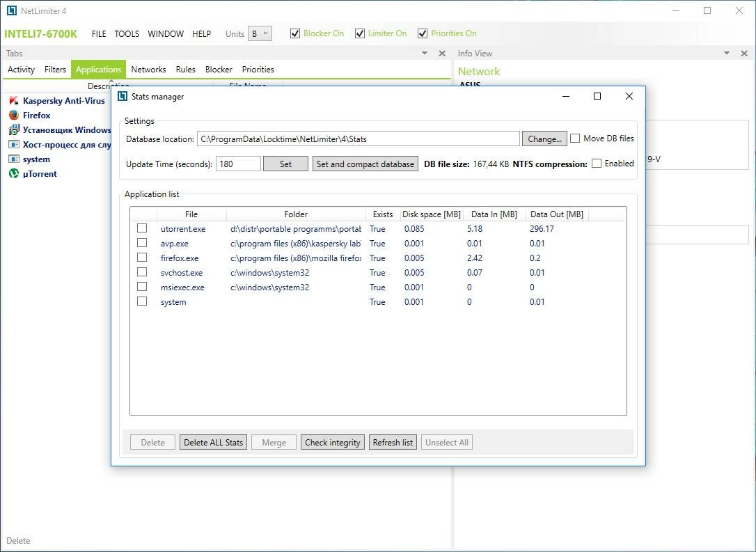Select the firefox.exe file name cell
The width and height of the screenshot is (756, 552).
[180, 258]
